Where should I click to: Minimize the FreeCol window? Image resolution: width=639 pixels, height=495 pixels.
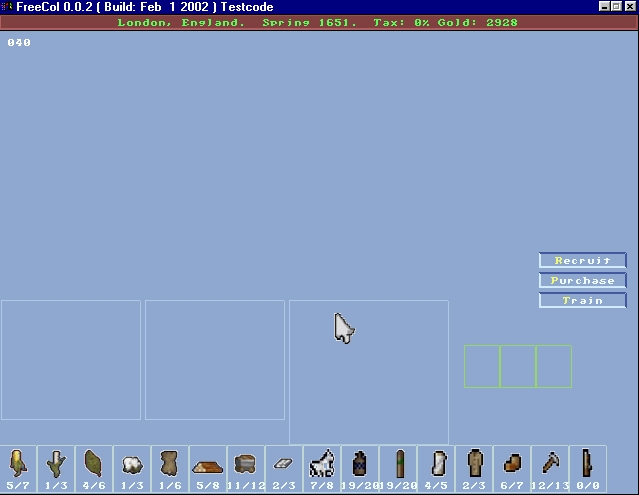pos(604,6)
